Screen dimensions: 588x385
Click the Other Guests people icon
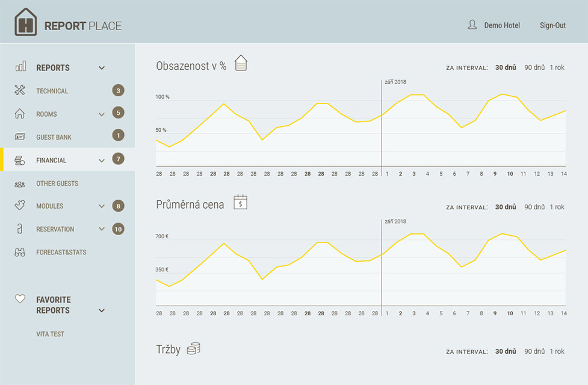click(20, 183)
